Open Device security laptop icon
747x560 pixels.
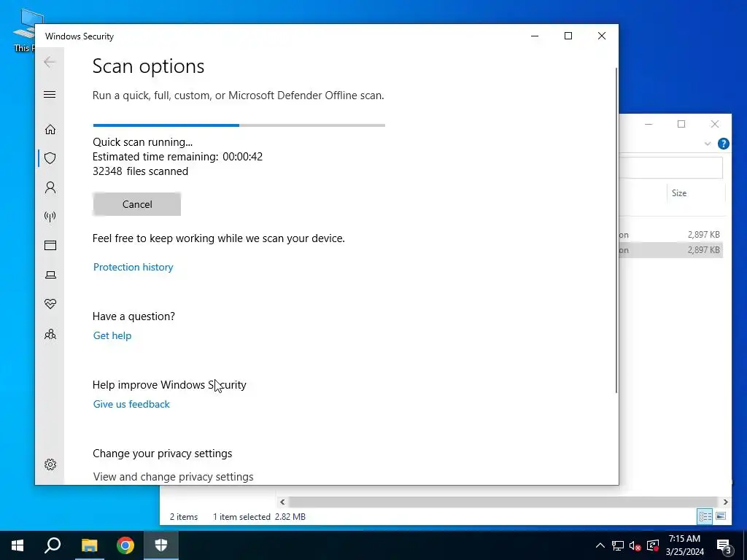click(50, 275)
